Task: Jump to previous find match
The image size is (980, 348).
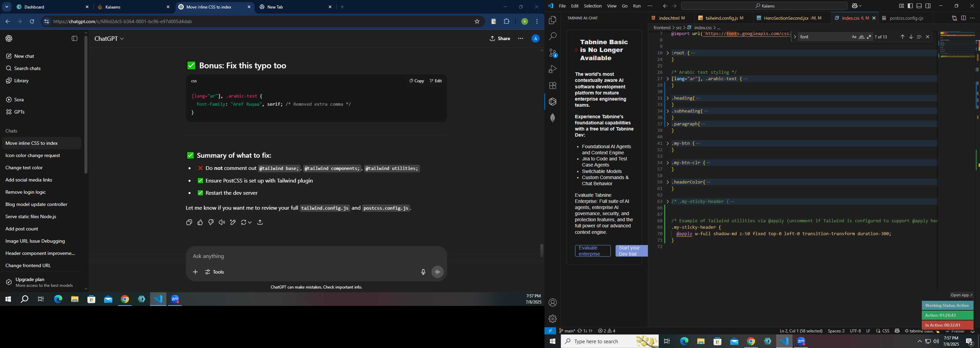Action: [902, 37]
